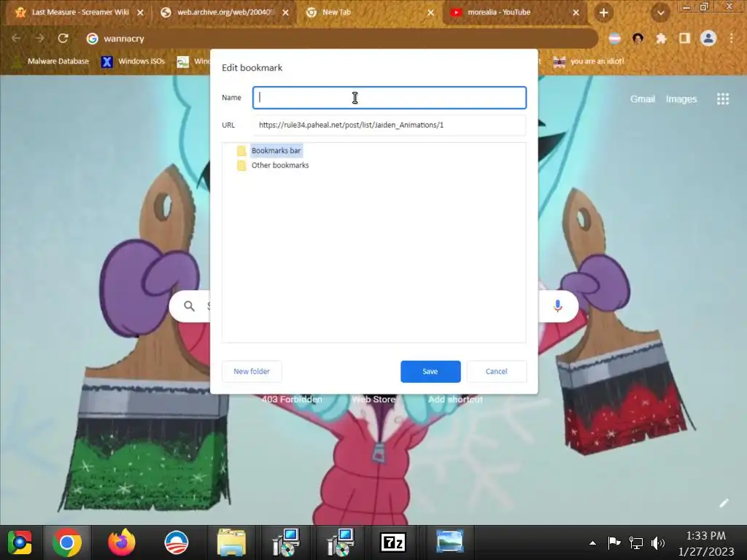
Task: Save the bookmark
Action: point(430,371)
